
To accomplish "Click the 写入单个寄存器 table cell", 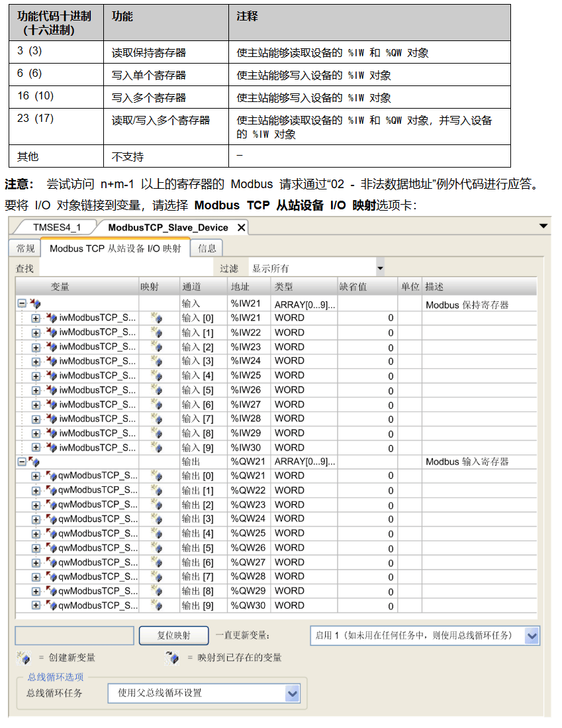I will tap(166, 75).
